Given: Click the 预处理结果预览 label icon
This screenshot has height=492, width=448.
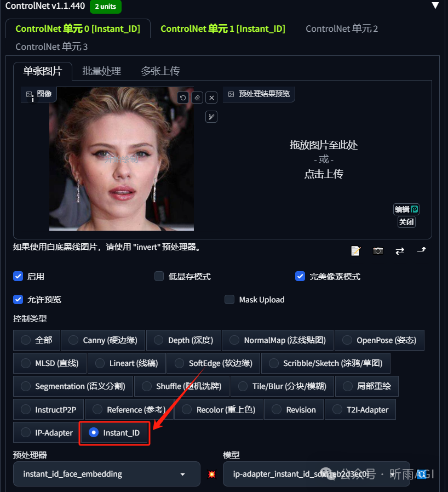Looking at the screenshot, I should pyautogui.click(x=231, y=94).
